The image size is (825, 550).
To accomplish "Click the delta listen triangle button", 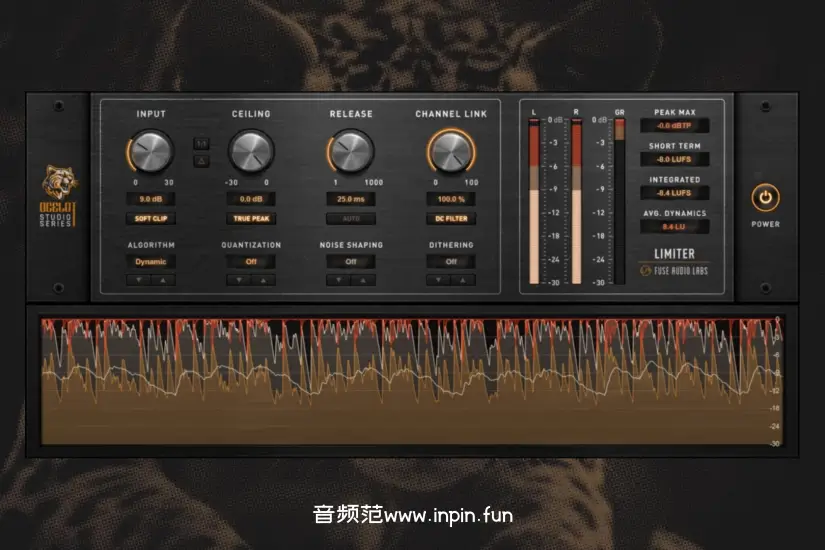I will (201, 160).
